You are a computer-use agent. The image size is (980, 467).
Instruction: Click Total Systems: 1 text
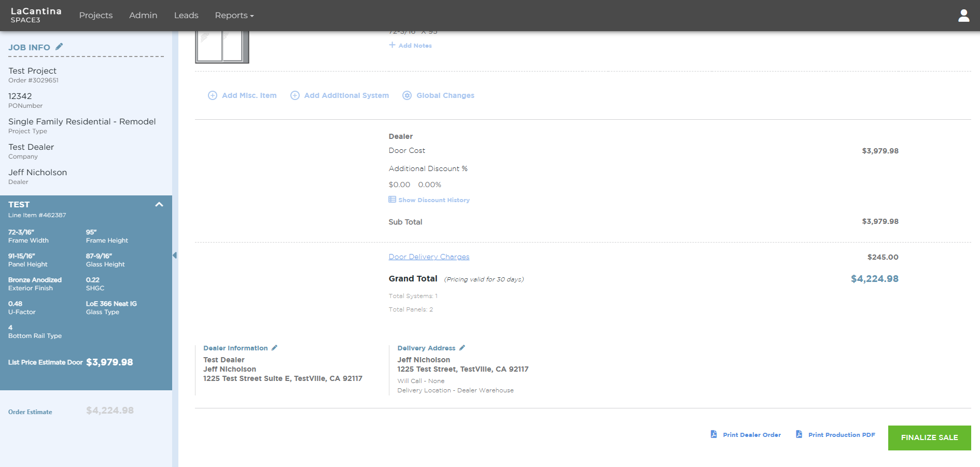[x=413, y=296]
